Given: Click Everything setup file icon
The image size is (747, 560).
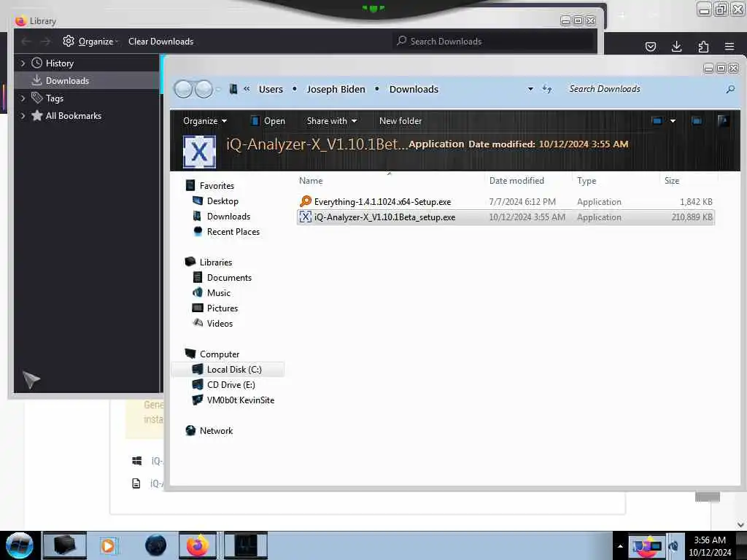Looking at the screenshot, I should pos(306,201).
